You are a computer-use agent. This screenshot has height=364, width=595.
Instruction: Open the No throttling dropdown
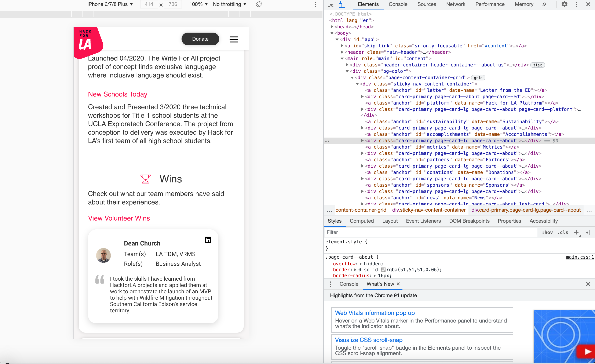(229, 4)
